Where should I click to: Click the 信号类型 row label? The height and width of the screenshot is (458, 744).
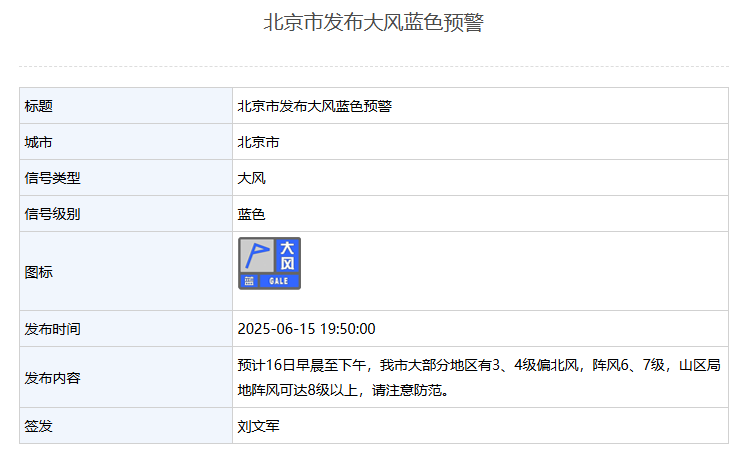pos(52,178)
